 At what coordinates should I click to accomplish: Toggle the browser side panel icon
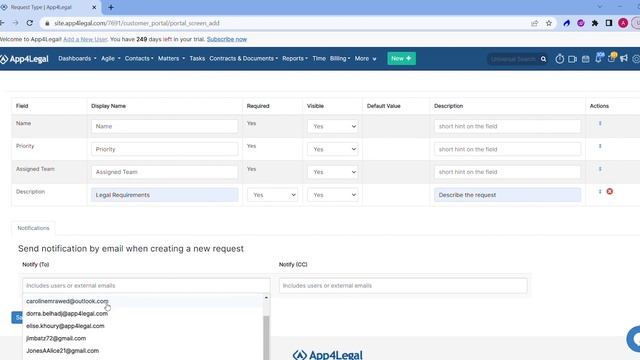click(x=609, y=23)
